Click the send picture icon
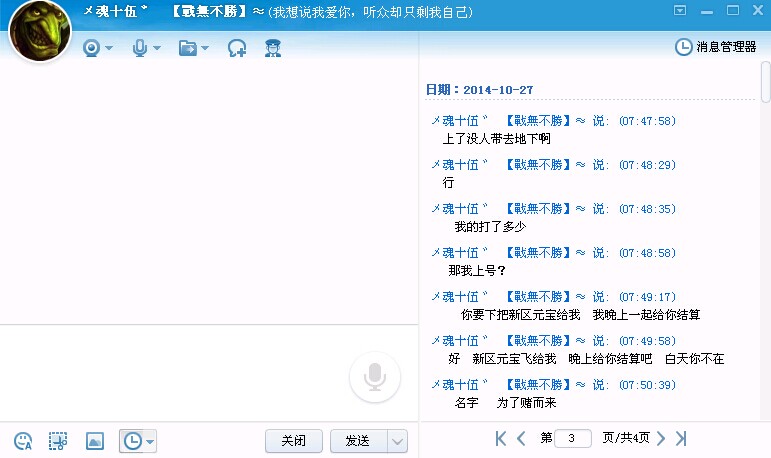This screenshot has width=771, height=458. point(95,441)
